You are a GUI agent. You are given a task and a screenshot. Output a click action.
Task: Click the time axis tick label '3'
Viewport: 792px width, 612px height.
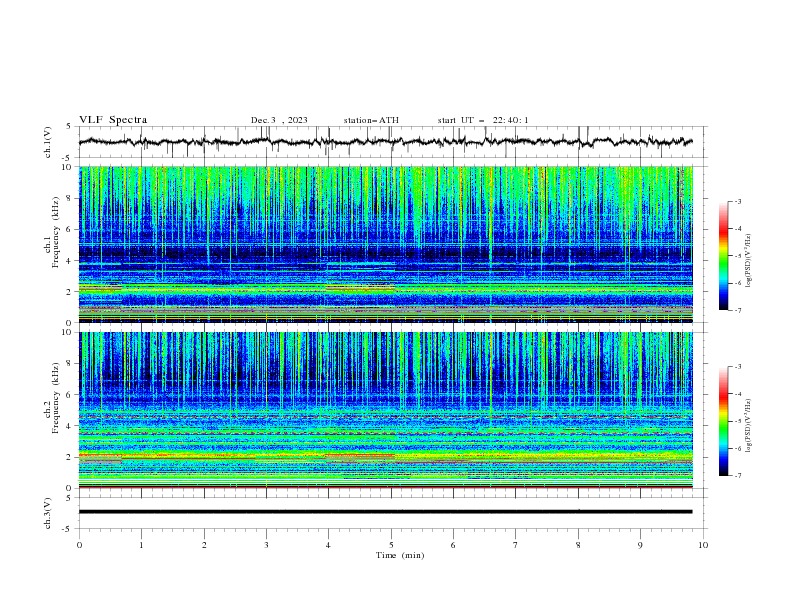(266, 545)
